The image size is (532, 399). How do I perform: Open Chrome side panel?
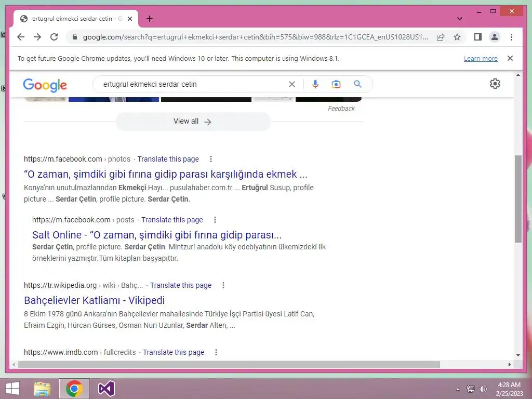pos(478,37)
